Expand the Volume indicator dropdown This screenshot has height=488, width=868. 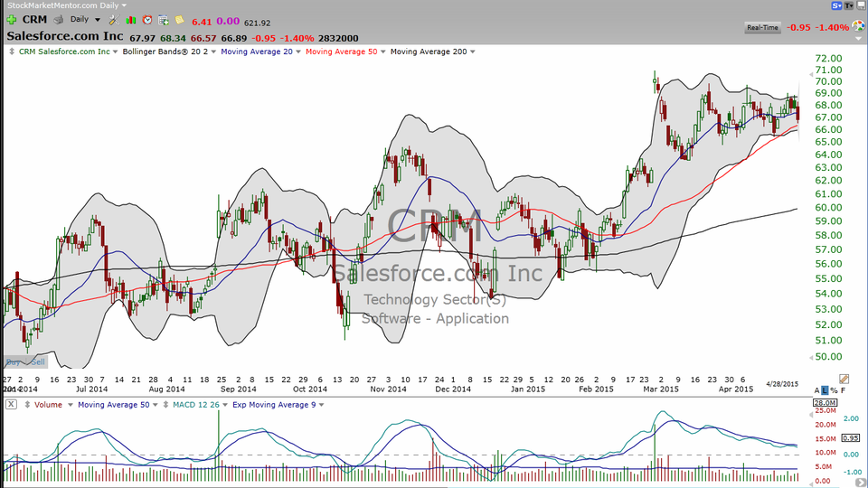71,405
